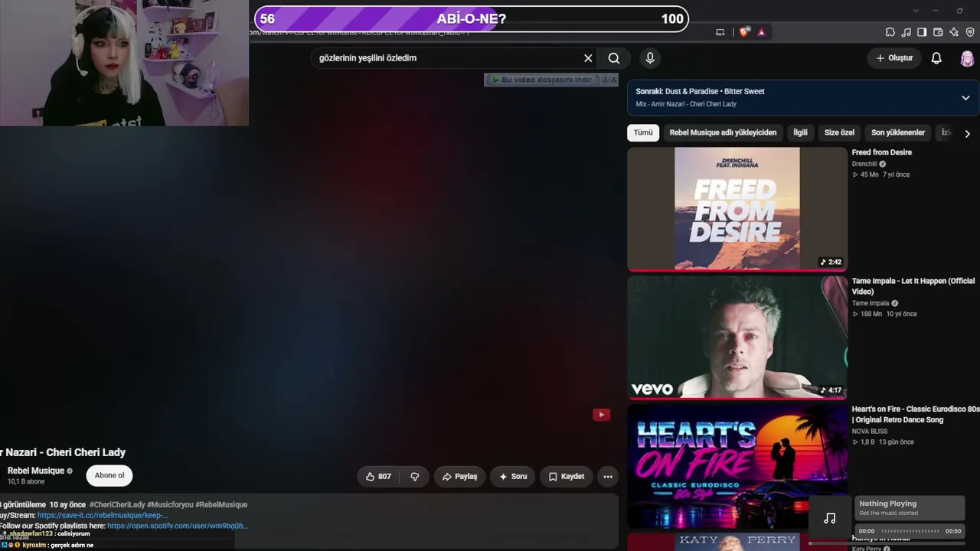The width and height of the screenshot is (980, 551).
Task: Save video with the Kaydet button
Action: coord(567,477)
